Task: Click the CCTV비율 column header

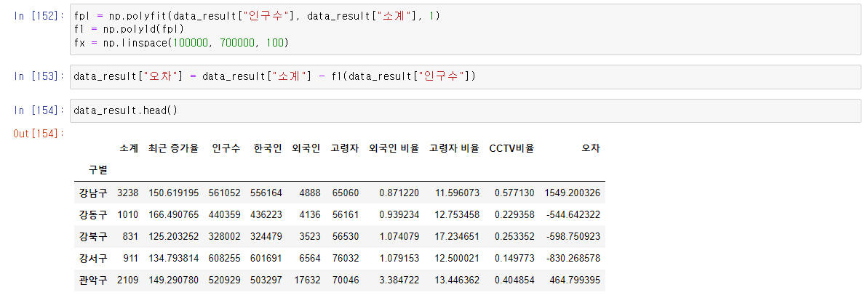Action: (x=512, y=149)
